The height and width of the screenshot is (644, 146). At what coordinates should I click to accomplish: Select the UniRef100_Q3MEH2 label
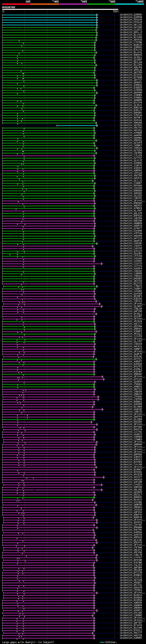point(131,85)
